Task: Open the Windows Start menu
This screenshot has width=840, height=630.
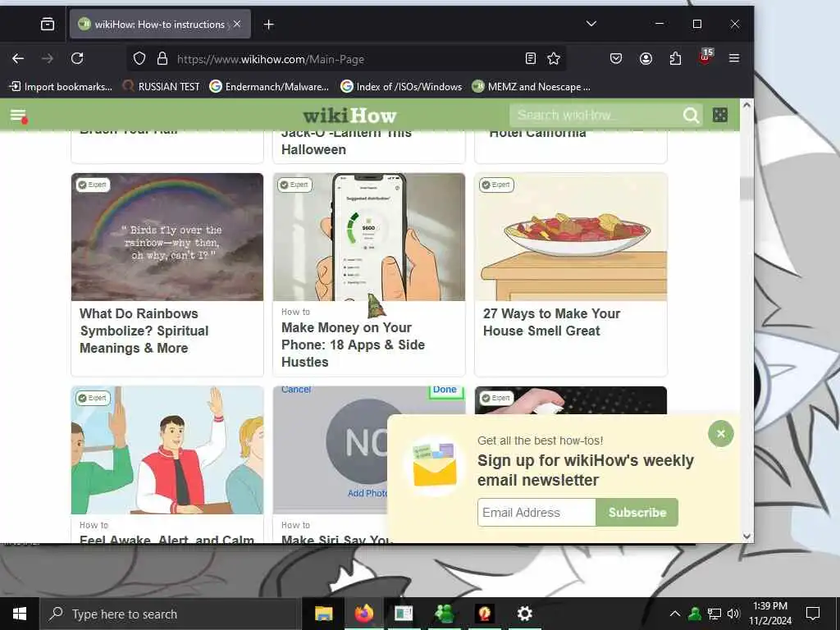Action: click(x=20, y=614)
